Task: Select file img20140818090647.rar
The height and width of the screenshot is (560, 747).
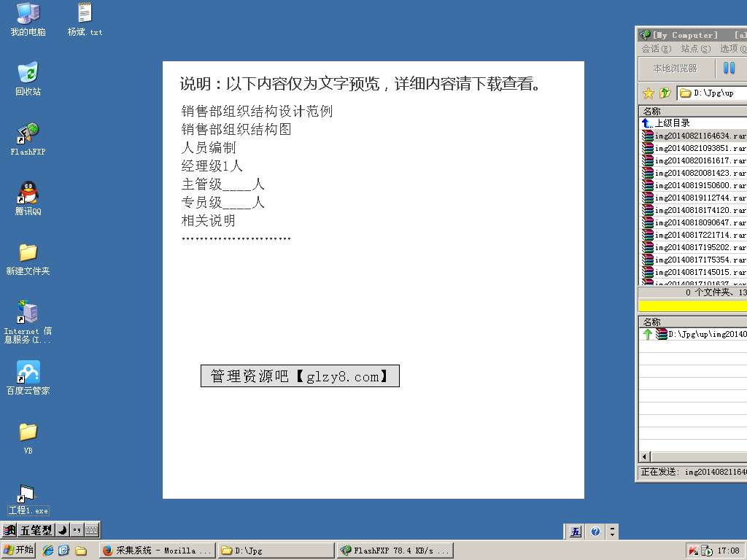Action: (x=694, y=222)
